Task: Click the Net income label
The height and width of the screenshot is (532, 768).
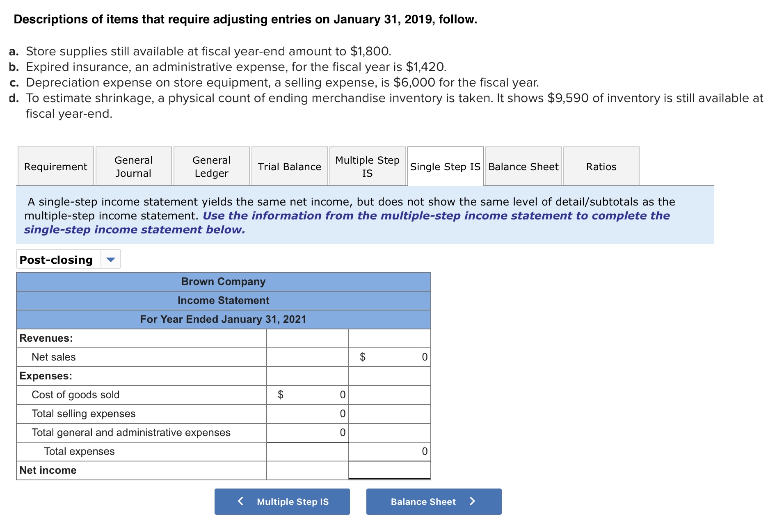Action: [x=48, y=470]
